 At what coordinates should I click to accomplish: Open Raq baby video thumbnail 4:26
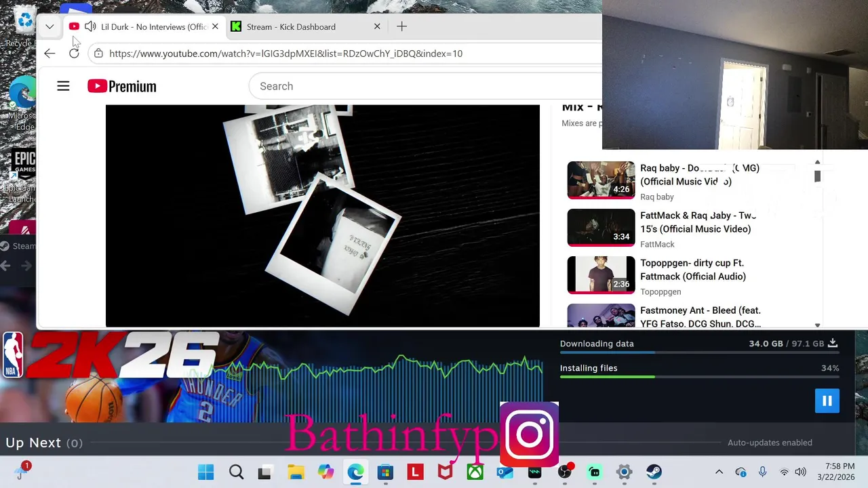click(x=601, y=180)
